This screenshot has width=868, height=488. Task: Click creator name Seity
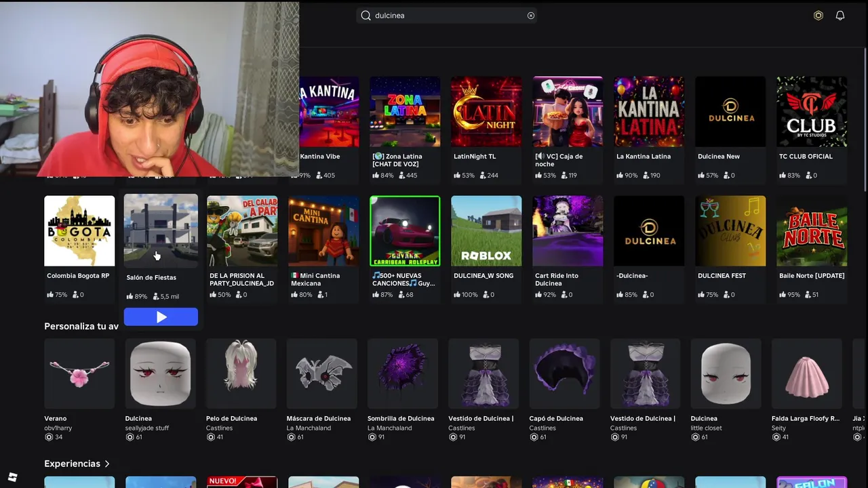pyautogui.click(x=778, y=428)
